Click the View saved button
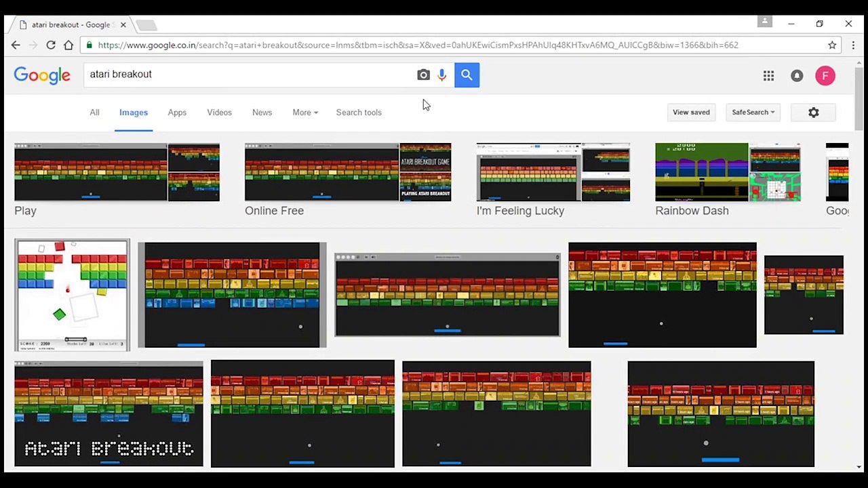Image resolution: width=868 pixels, height=488 pixels. (691, 113)
